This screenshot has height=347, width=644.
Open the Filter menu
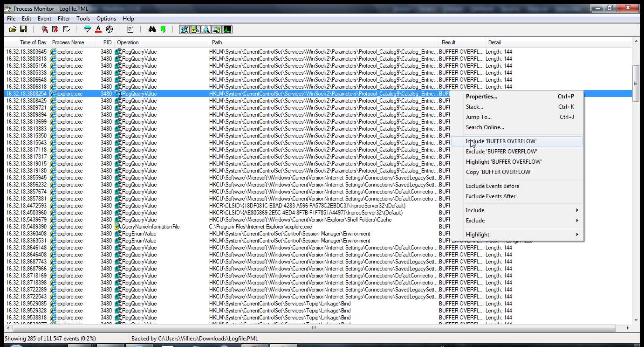tap(64, 19)
